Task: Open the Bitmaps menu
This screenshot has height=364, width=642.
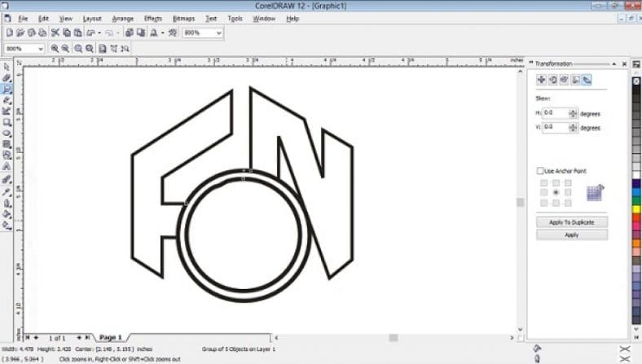Action: pos(184,19)
